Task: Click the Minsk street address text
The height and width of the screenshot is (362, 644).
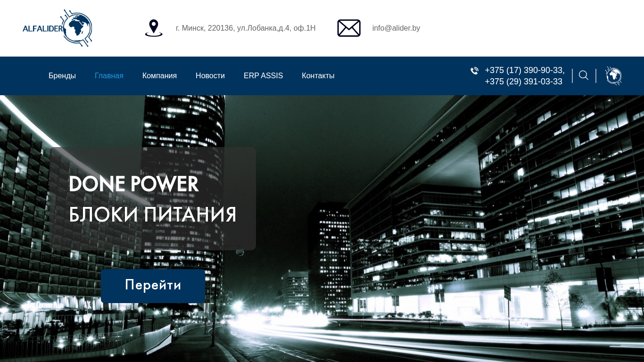Action: point(246,28)
